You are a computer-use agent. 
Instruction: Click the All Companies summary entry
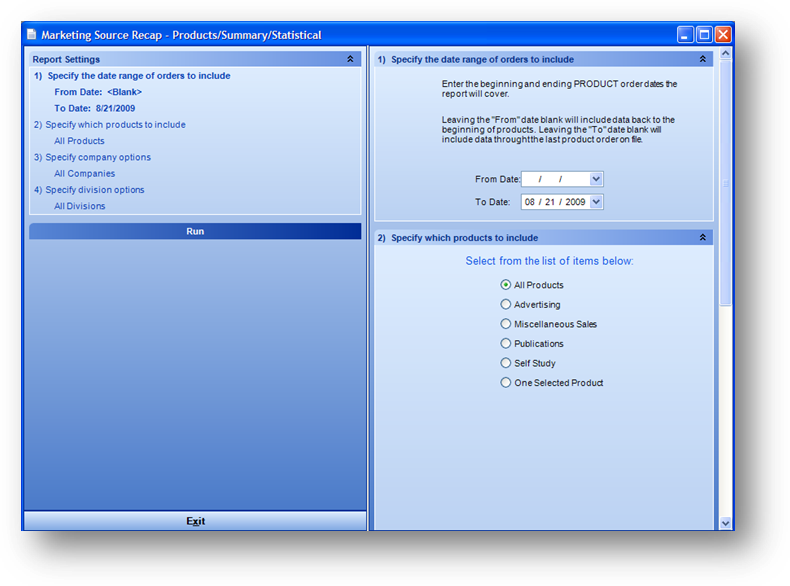pos(85,173)
